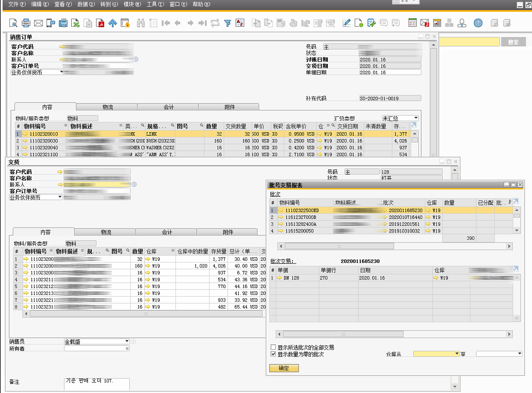The height and width of the screenshot is (393, 532).
Task: Click the red envelope mail icon
Action: [x=424, y=23]
